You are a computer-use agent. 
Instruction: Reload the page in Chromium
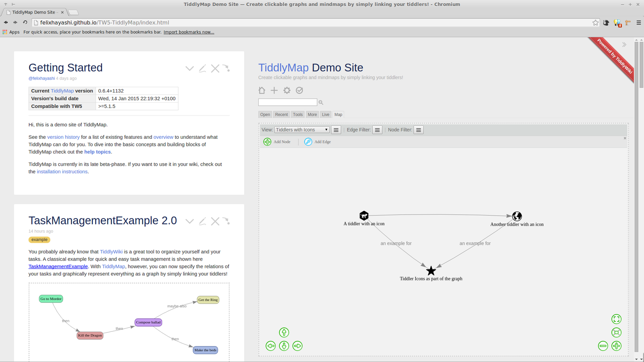25,23
